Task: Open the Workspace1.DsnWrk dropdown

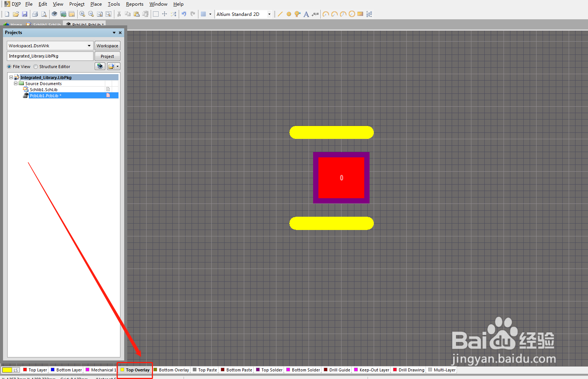Action: [89, 46]
